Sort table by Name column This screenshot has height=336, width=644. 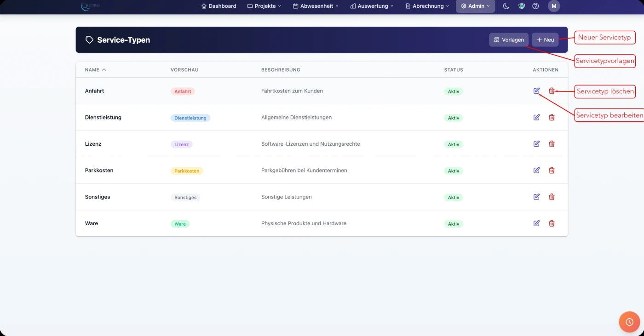[96, 70]
